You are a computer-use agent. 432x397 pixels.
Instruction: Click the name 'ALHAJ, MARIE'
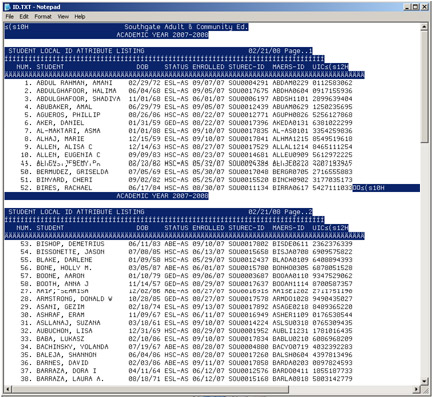pos(60,139)
